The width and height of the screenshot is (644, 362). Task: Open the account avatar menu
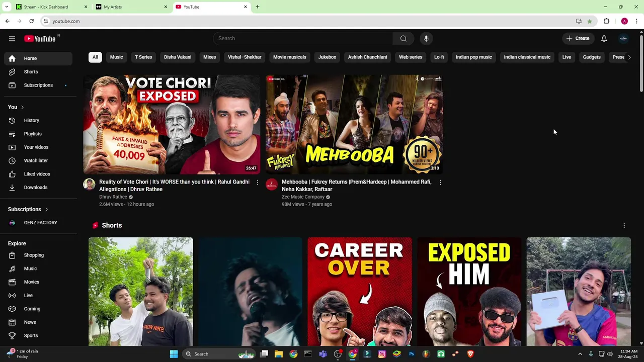(623, 38)
